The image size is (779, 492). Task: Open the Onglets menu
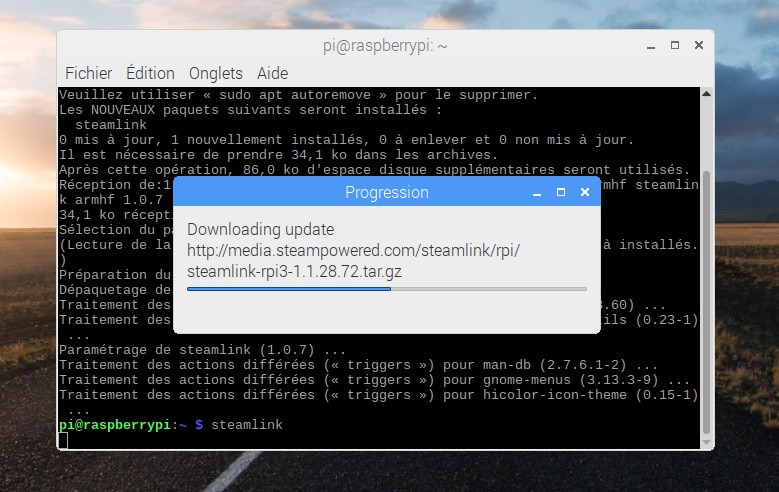(216, 73)
